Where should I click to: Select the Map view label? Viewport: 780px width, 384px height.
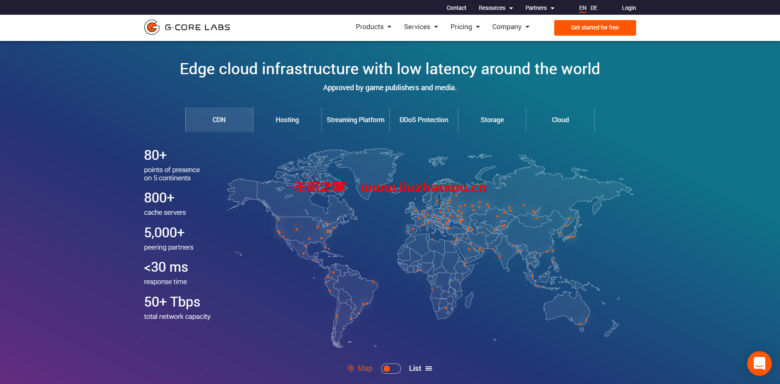(365, 369)
